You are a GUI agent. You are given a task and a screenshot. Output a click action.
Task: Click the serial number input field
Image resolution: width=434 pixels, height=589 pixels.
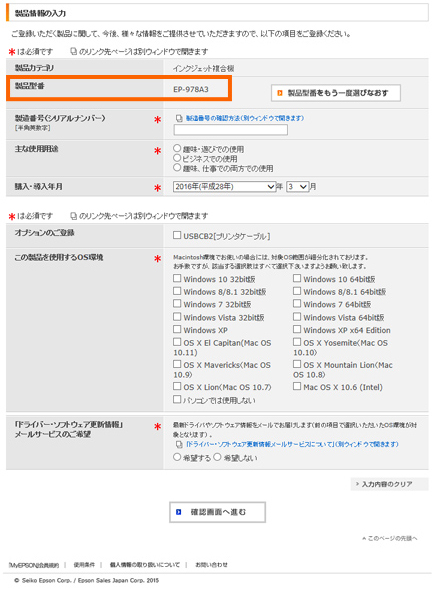click(230, 130)
